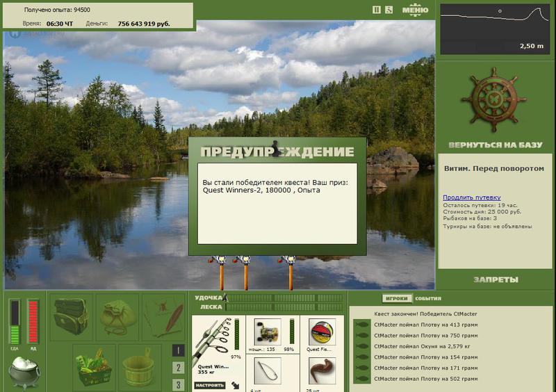Select tackle slot 2

click(x=178, y=368)
